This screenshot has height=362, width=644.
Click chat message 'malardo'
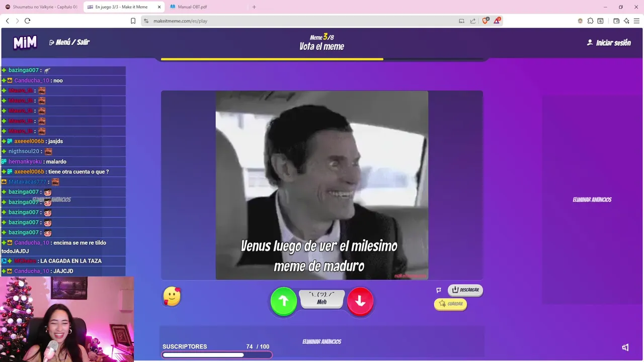click(56, 161)
